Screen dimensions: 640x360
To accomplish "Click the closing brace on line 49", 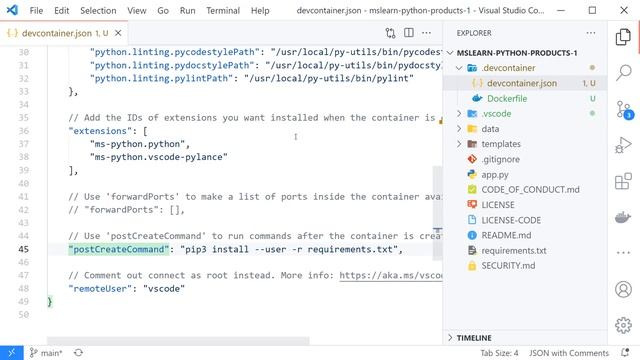I will [x=50, y=302].
